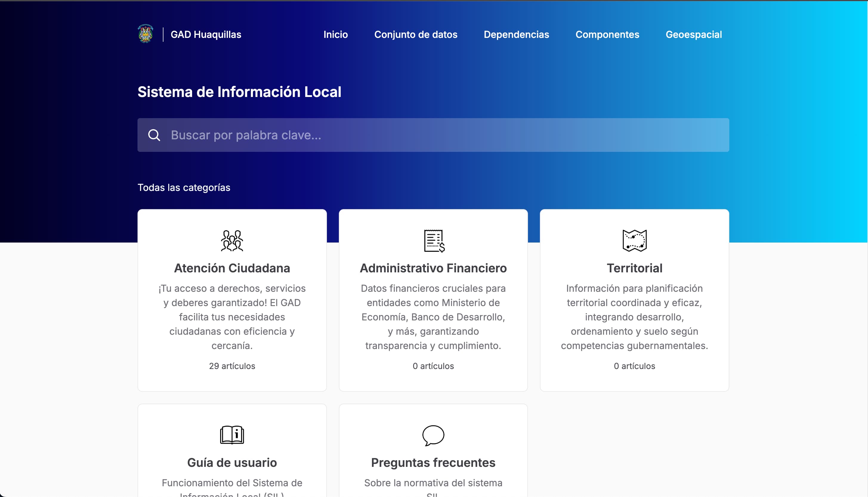
Task: Select the Componentes navigation item
Action: pos(607,35)
